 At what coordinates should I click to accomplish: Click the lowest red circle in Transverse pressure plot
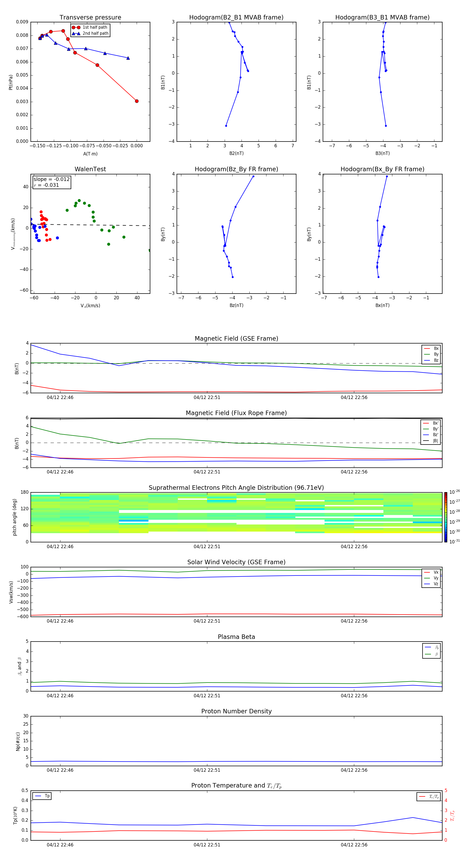click(x=137, y=101)
